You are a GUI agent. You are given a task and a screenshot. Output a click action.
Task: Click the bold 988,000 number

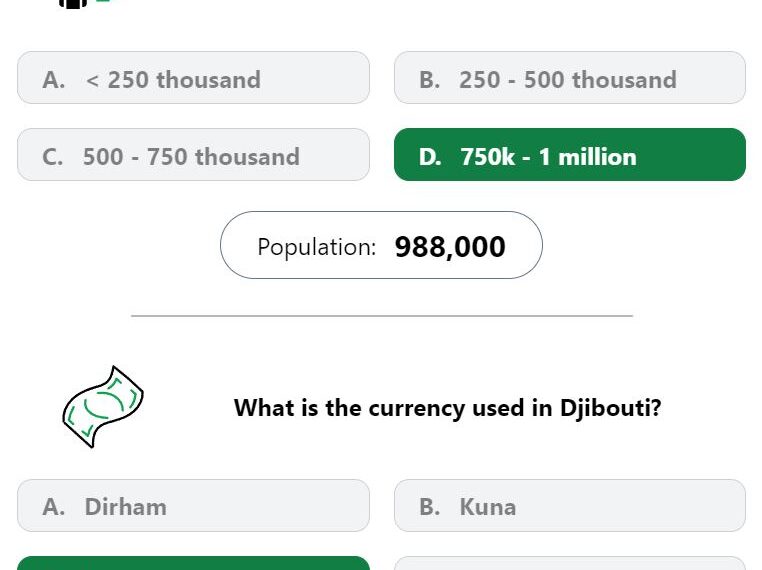pos(450,247)
